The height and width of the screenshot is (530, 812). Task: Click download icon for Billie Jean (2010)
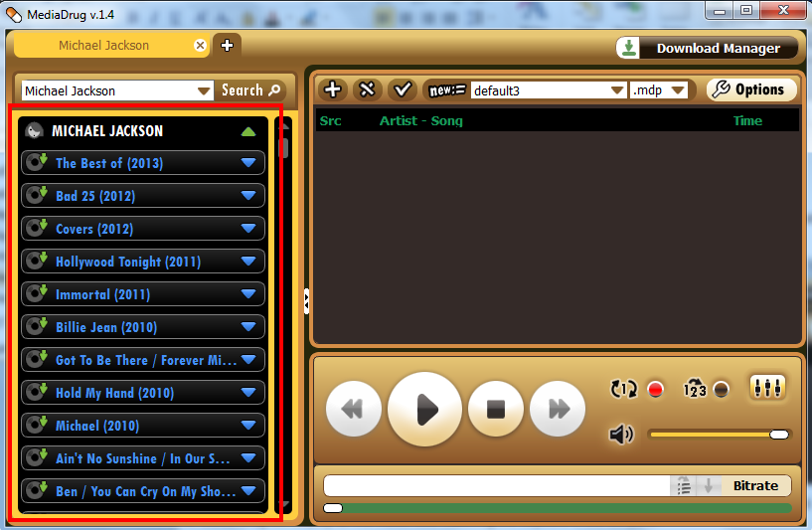(x=37, y=326)
